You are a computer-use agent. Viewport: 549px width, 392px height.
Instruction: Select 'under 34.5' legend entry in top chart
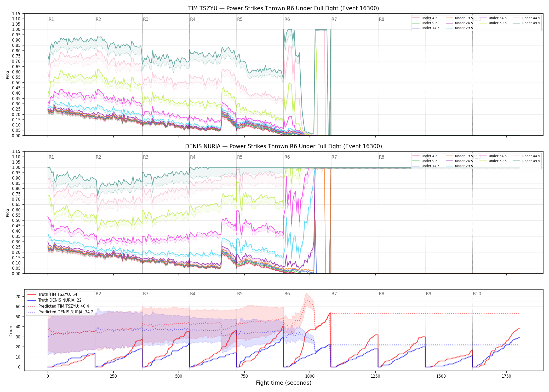pos(493,18)
